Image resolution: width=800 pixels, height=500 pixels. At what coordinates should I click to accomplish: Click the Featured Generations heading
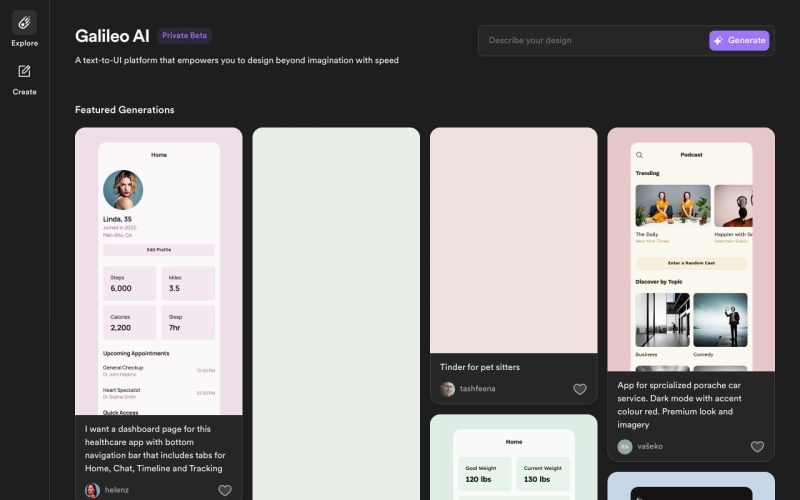pyautogui.click(x=124, y=110)
